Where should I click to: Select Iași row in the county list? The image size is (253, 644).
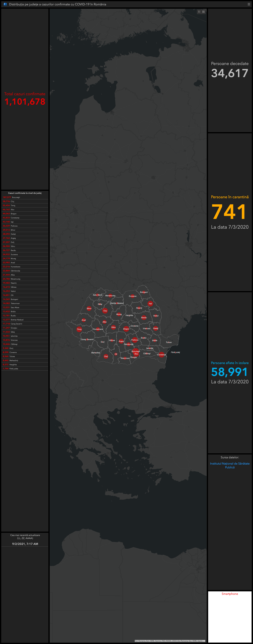coord(25,222)
